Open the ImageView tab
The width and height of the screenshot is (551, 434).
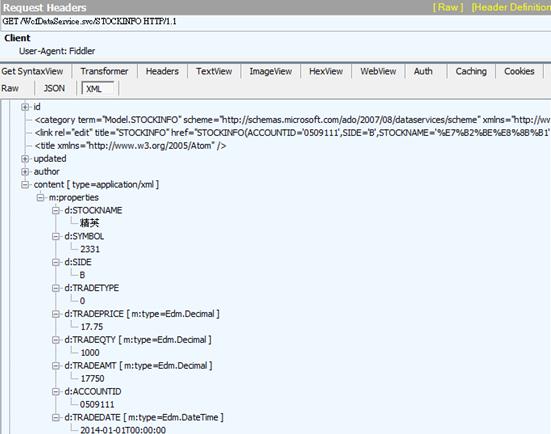point(271,71)
